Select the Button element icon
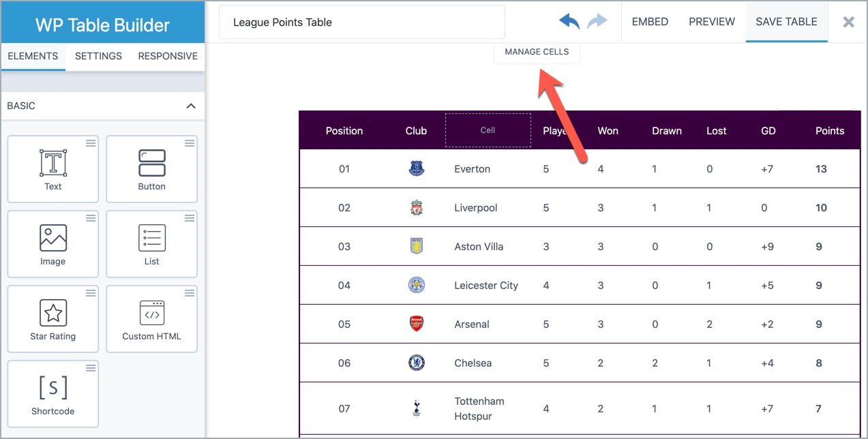Screen dimensions: 868x439 (x=151, y=163)
